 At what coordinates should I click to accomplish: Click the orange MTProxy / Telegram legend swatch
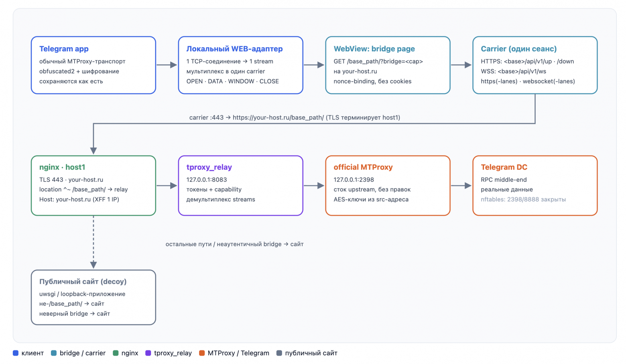coord(202,353)
